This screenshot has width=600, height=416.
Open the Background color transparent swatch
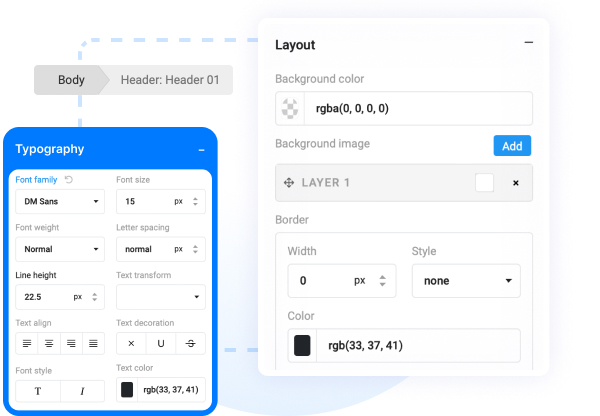(290, 108)
